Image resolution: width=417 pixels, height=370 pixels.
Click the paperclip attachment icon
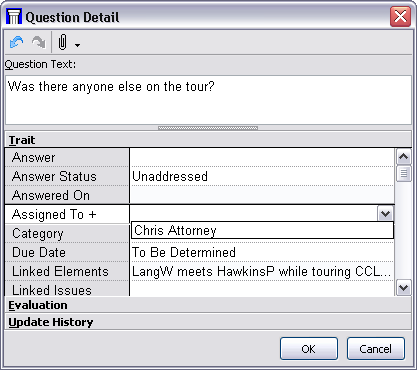pyautogui.click(x=62, y=42)
